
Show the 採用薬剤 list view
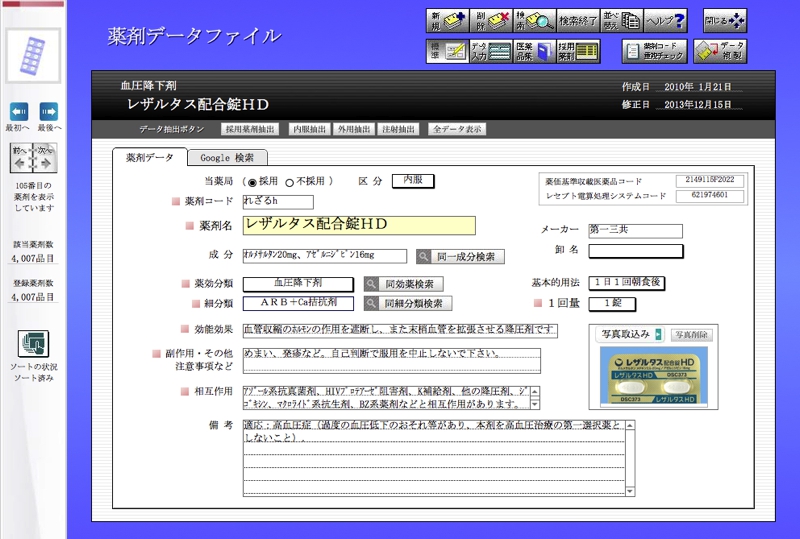578,51
